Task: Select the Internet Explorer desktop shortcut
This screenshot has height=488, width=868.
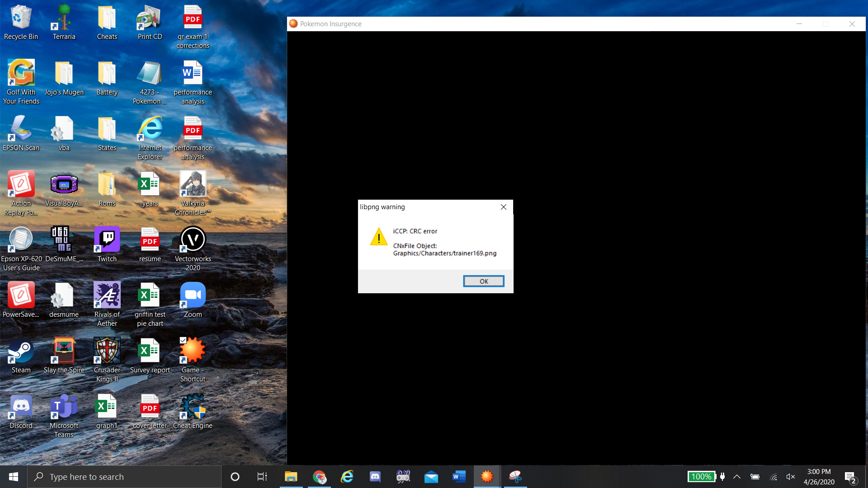Action: pos(150,137)
